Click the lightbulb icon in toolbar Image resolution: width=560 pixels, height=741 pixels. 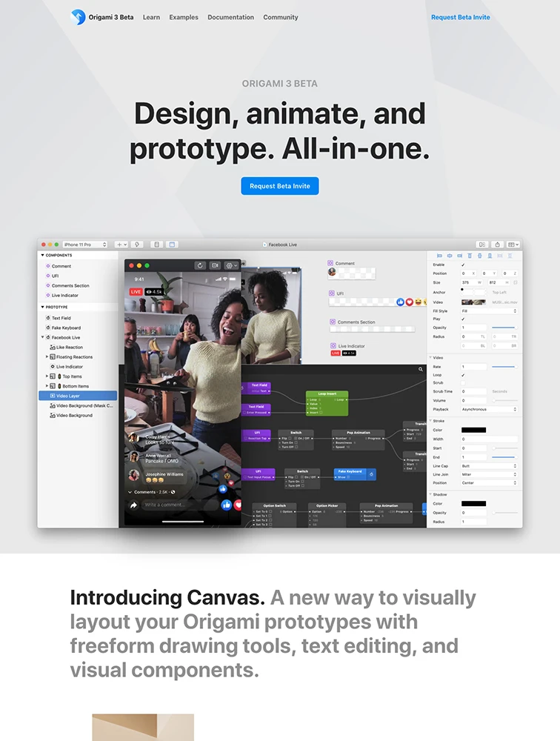[137, 245]
